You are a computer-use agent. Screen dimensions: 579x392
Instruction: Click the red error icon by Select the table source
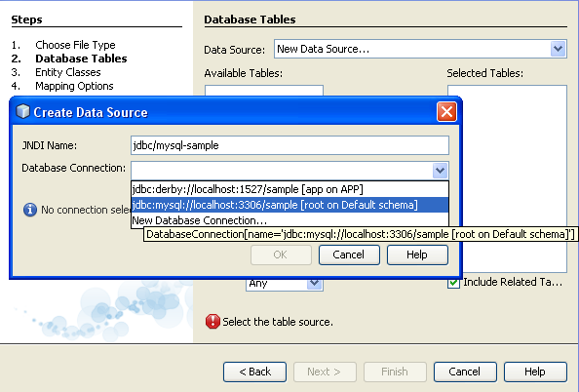tap(212, 322)
